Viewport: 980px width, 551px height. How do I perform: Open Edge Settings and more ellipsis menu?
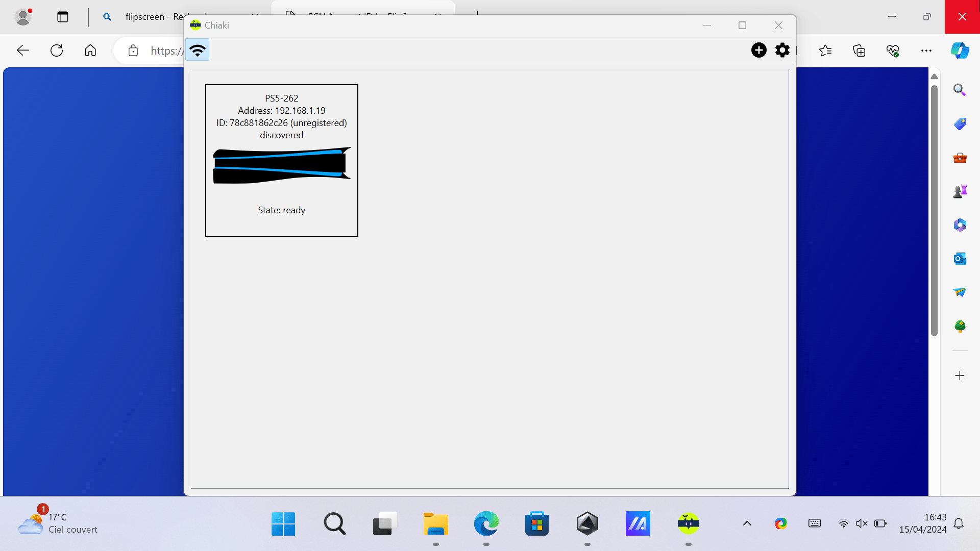point(926,51)
